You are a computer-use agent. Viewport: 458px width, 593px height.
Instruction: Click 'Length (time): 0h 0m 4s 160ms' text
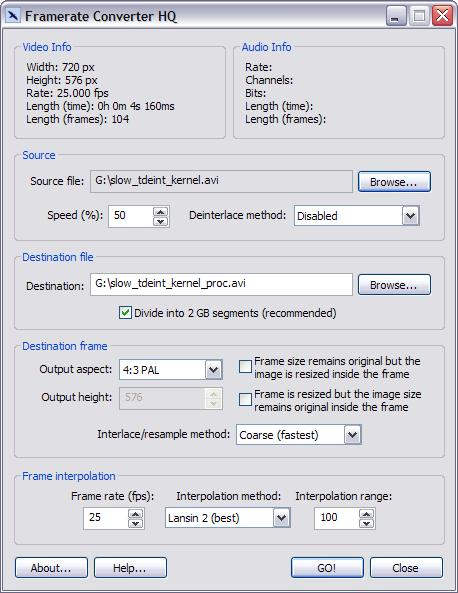(100, 106)
